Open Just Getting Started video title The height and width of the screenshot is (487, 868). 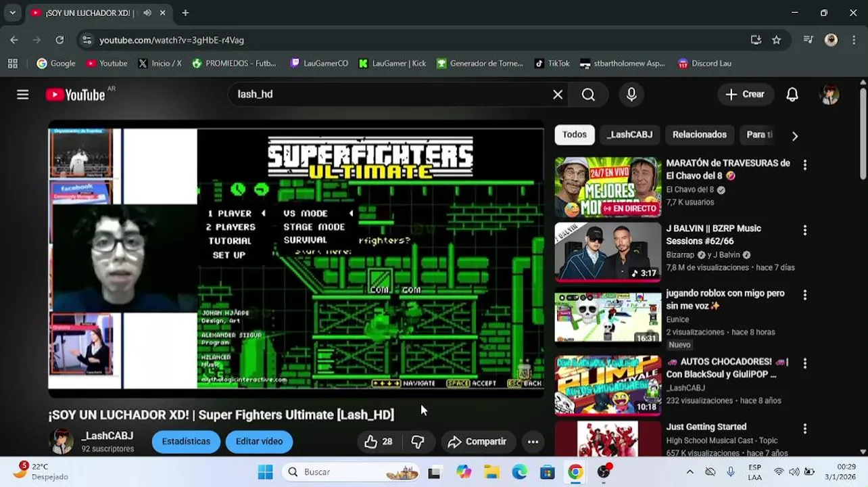pos(706,427)
